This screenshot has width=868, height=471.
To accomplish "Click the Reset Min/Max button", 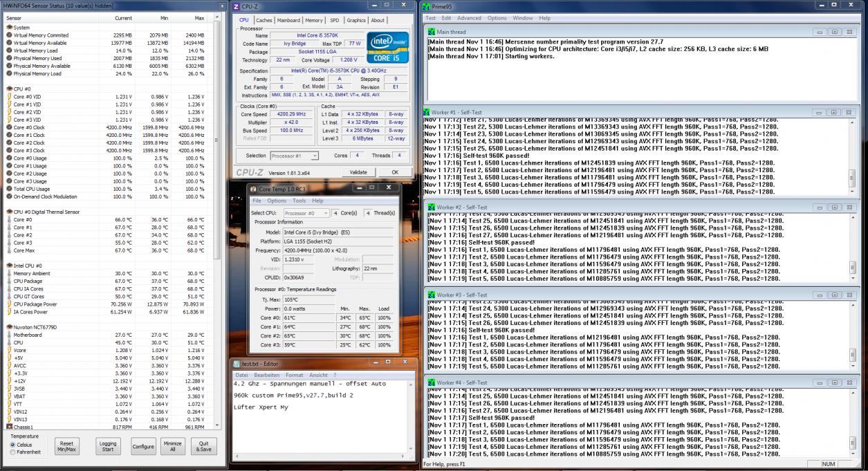I will point(66,447).
